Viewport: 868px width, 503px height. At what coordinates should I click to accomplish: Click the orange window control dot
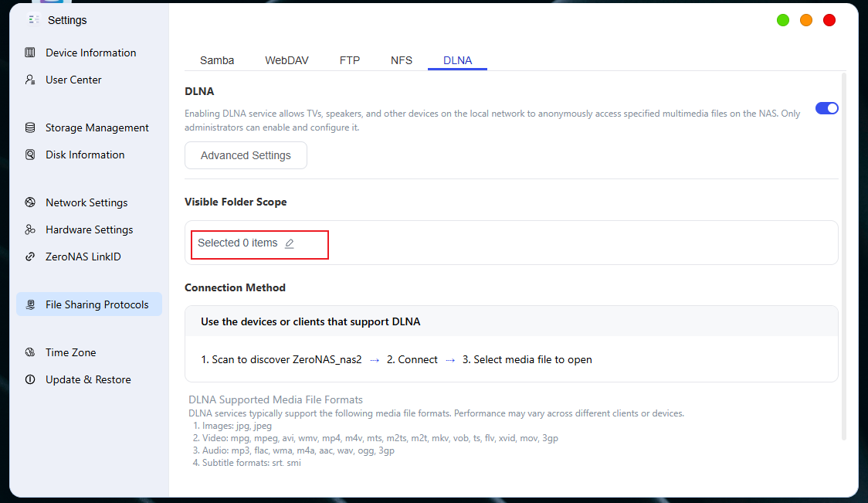(806, 21)
